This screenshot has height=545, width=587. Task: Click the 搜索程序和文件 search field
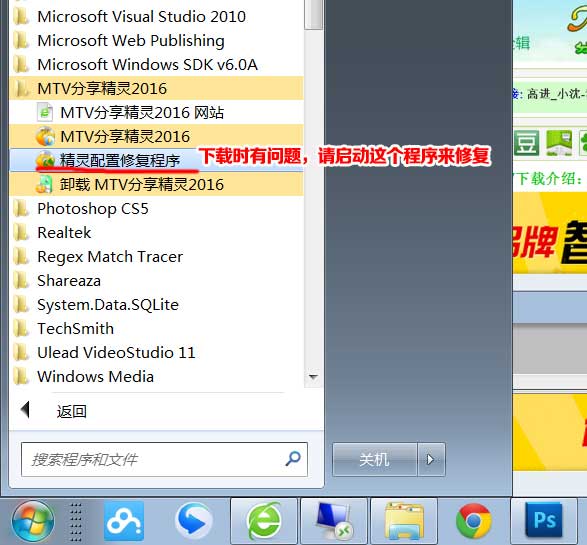164,459
